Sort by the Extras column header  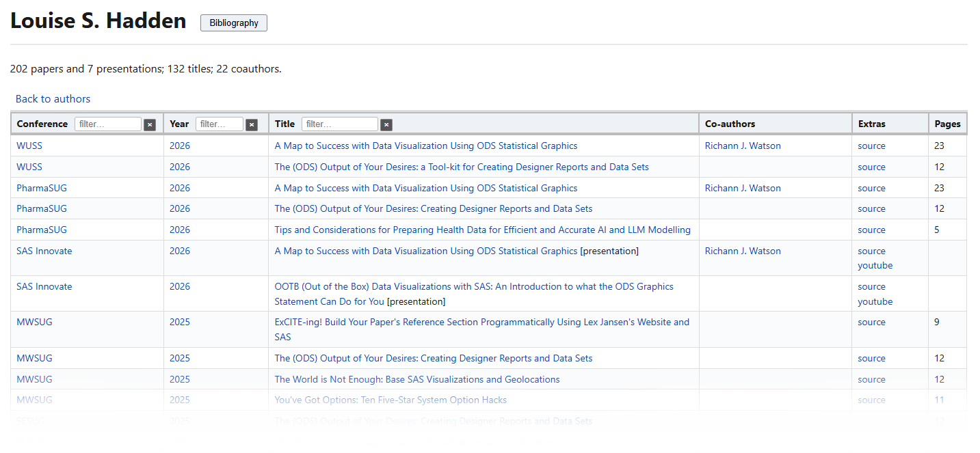point(872,124)
